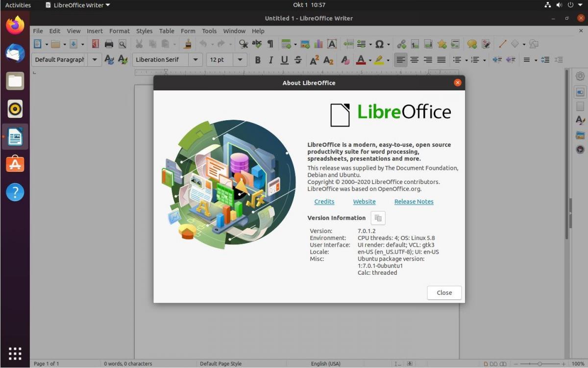Open the sidebar Gallery panel icon

tap(580, 135)
